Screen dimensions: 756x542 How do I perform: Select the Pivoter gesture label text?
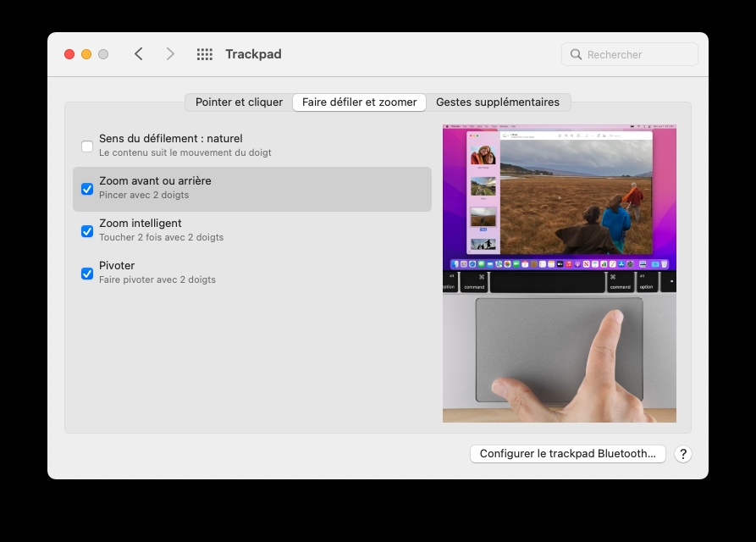[117, 266]
